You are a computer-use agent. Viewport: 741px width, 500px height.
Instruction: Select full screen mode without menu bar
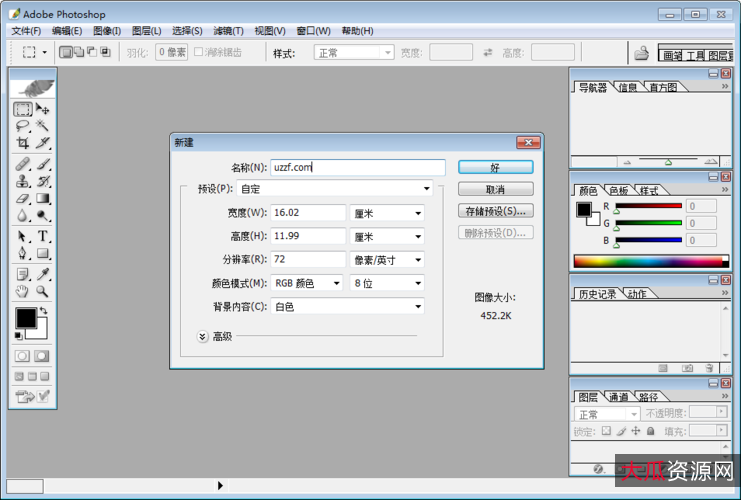pyautogui.click(x=44, y=376)
